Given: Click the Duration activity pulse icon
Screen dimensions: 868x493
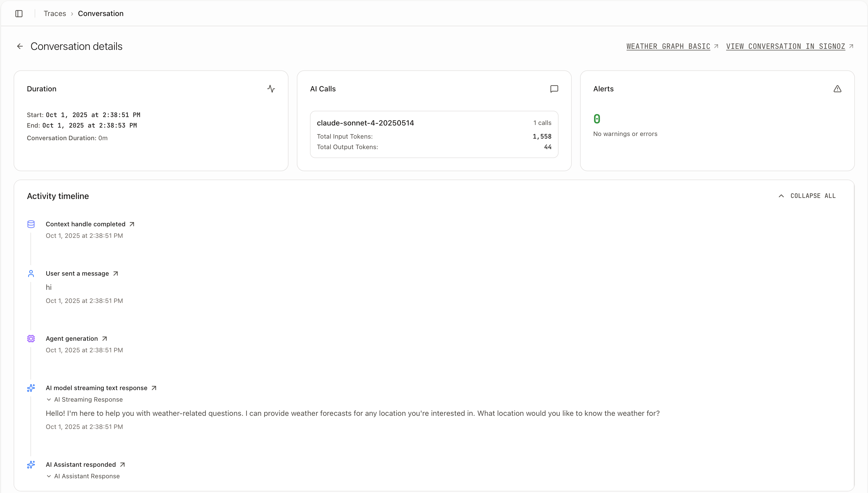Looking at the screenshot, I should (271, 89).
